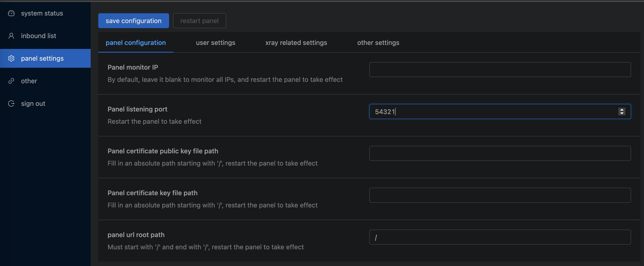This screenshot has width=644, height=266.
Task: Switch to the user settings tab
Action: click(215, 43)
